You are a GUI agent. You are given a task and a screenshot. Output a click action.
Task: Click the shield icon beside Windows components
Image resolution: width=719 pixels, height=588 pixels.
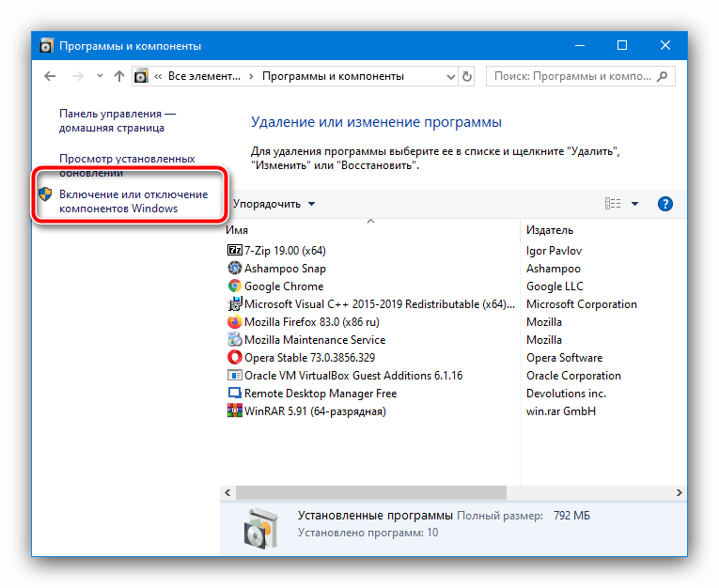[45, 193]
